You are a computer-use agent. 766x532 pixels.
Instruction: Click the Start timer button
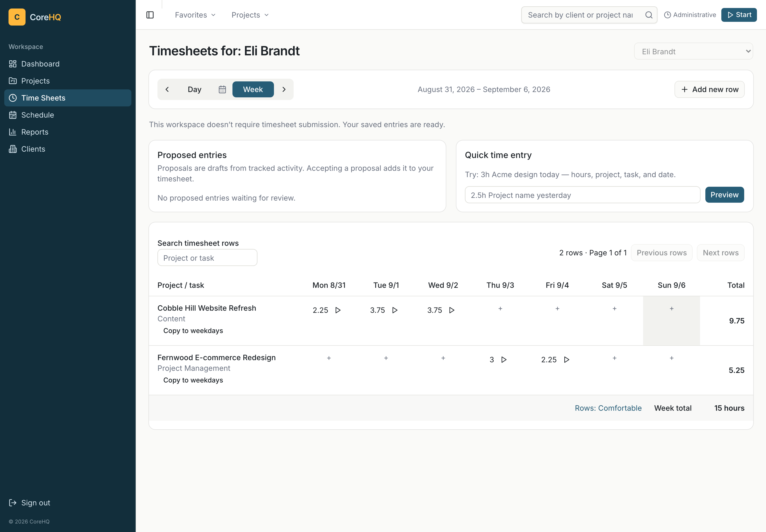[739, 15]
